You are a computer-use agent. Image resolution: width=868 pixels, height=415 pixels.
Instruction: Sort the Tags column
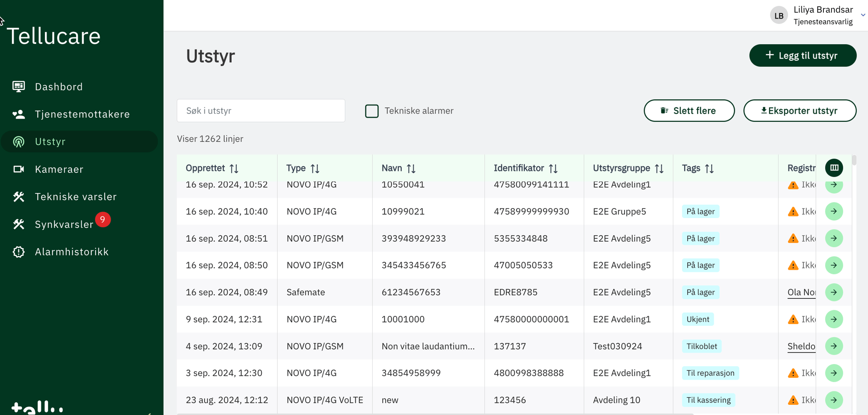(709, 168)
